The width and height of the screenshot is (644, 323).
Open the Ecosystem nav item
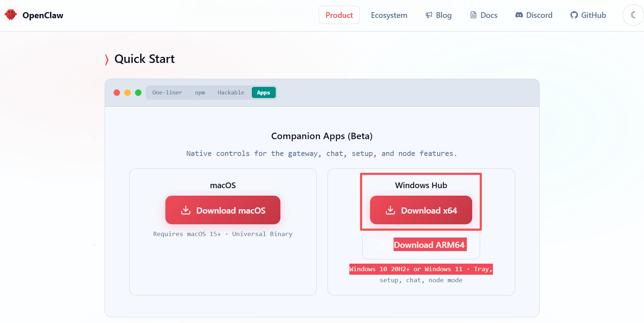tap(389, 15)
